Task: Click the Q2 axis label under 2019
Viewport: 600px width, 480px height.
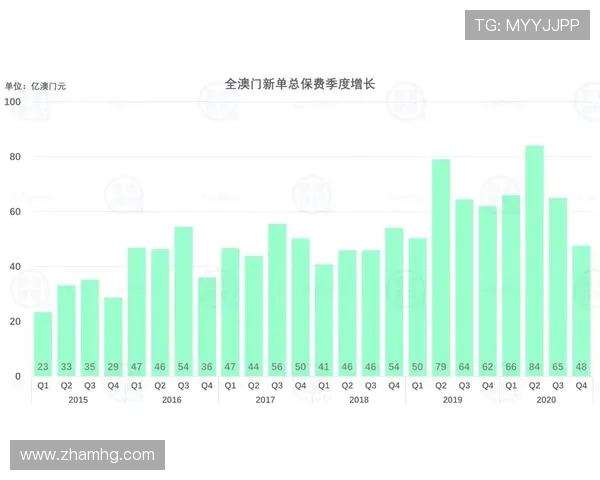Action: click(441, 386)
